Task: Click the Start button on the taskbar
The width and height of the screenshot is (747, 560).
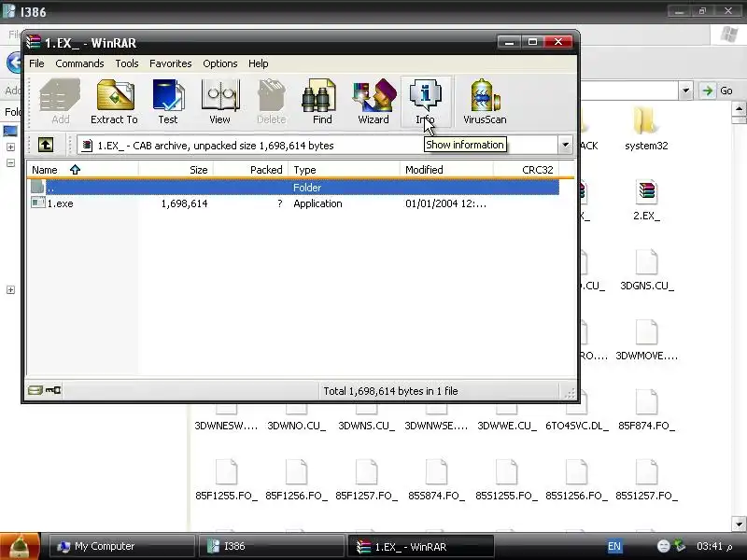Action: click(x=19, y=546)
